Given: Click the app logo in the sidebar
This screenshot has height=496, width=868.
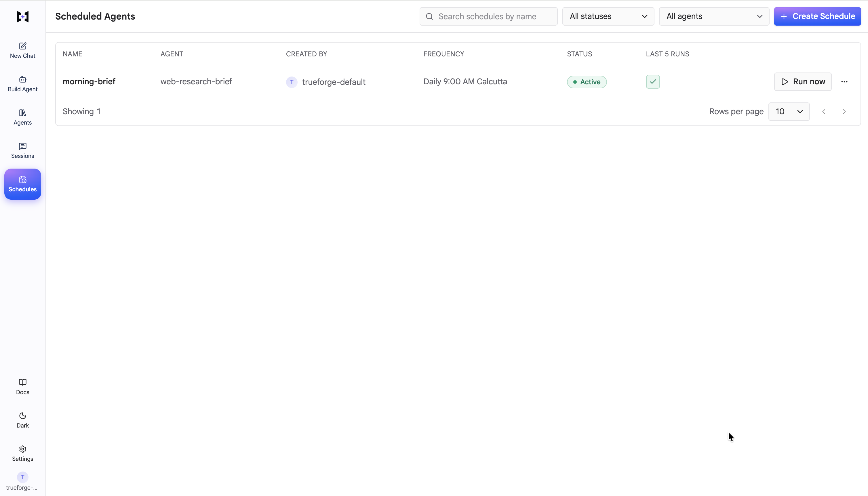Looking at the screenshot, I should coord(22,16).
